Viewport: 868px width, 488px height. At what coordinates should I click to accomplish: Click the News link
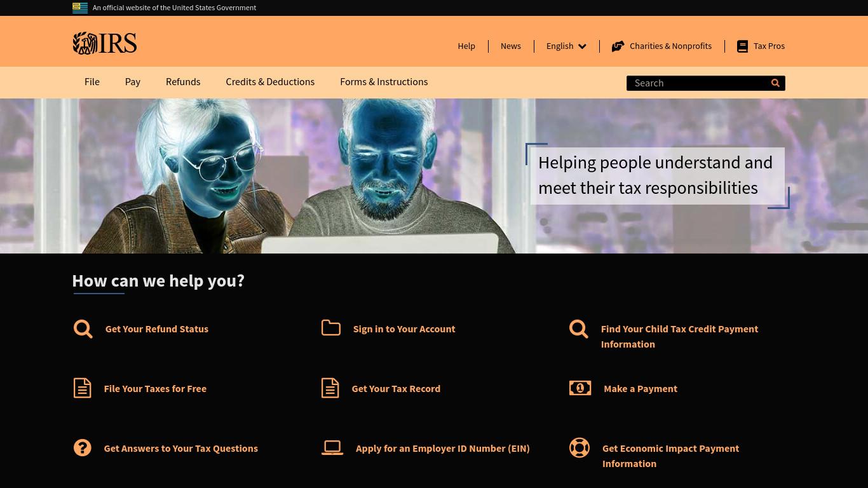[x=511, y=46]
